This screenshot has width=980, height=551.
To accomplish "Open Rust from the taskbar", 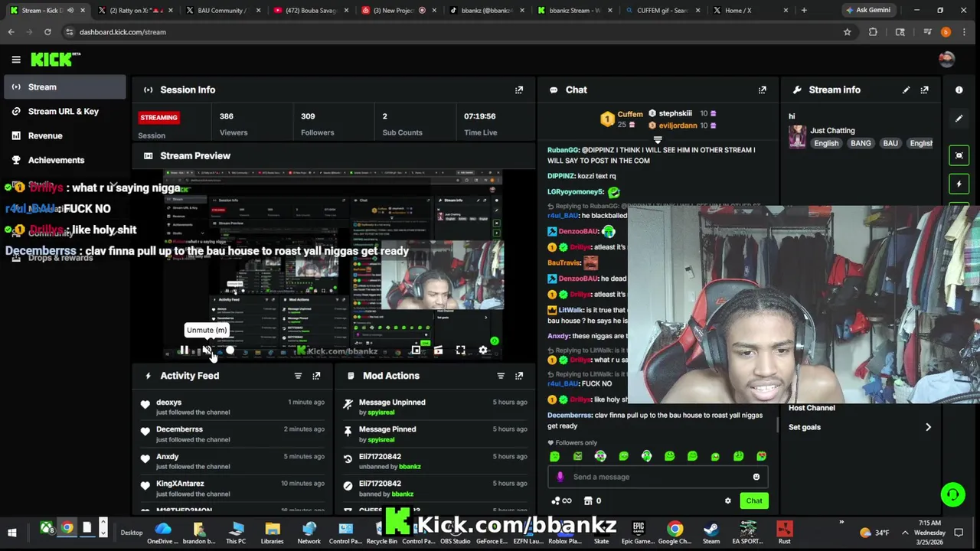I will (784, 533).
